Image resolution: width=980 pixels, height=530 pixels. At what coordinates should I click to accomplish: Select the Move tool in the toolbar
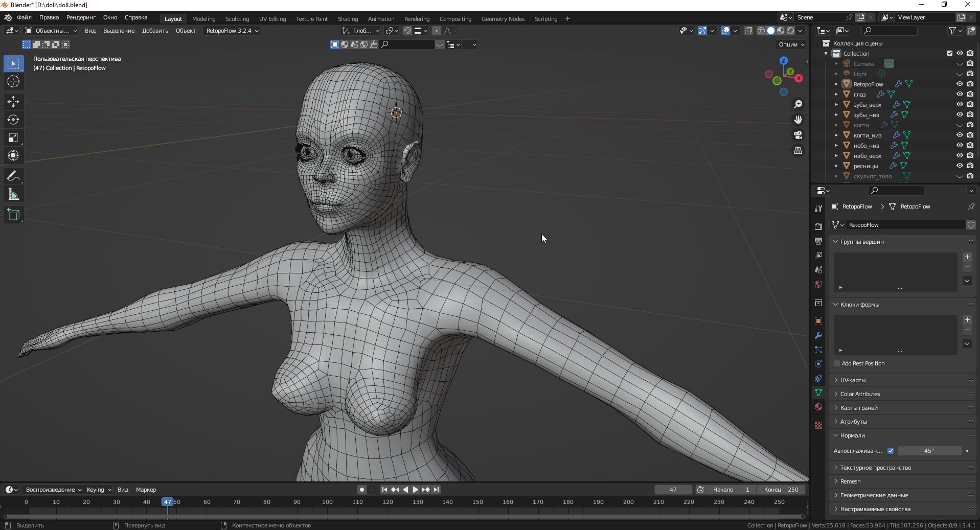click(x=13, y=101)
